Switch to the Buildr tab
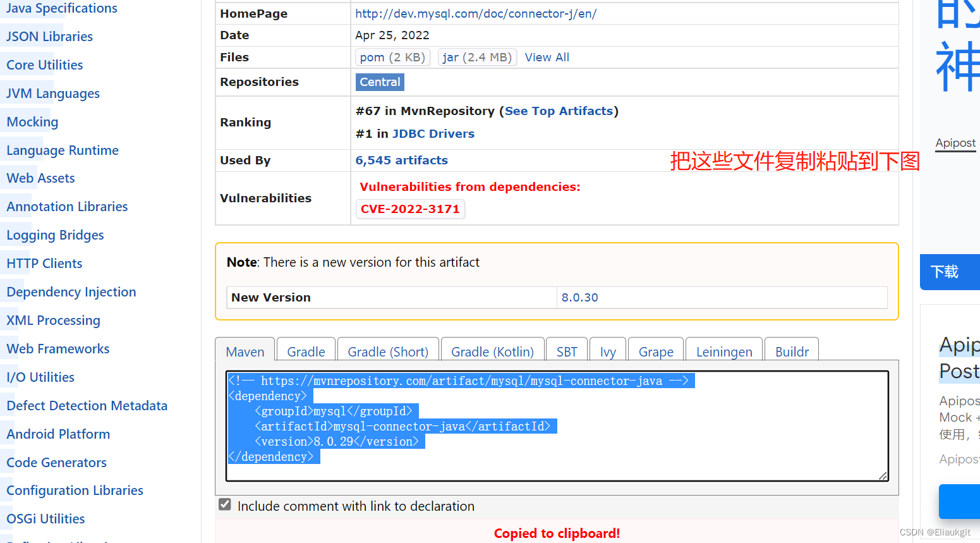This screenshot has height=543, width=980. coord(792,351)
